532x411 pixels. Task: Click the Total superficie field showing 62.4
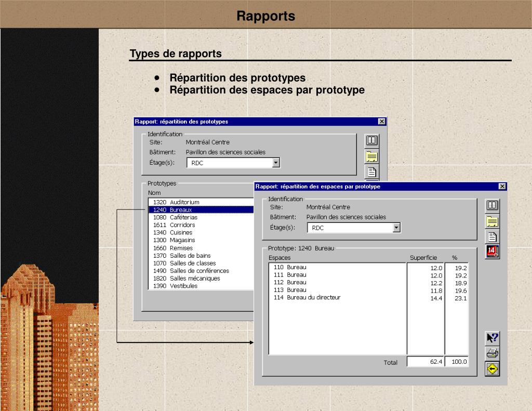(426, 362)
